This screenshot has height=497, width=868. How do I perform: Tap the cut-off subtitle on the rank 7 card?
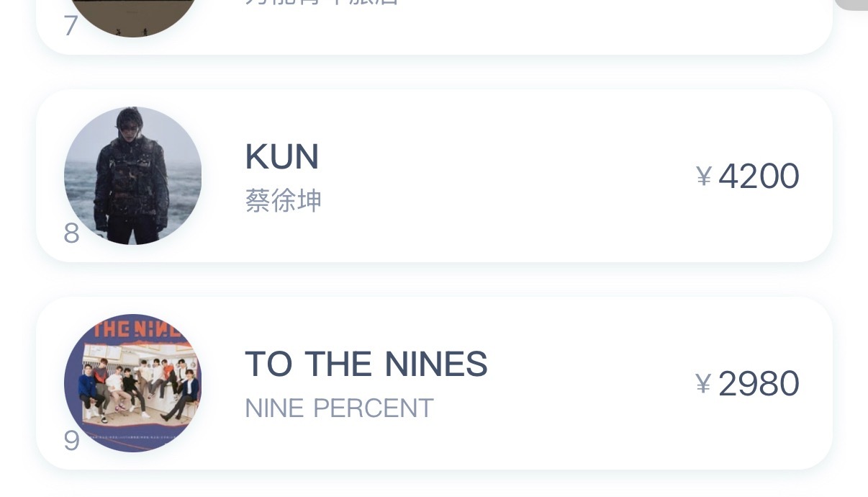[322, 3]
